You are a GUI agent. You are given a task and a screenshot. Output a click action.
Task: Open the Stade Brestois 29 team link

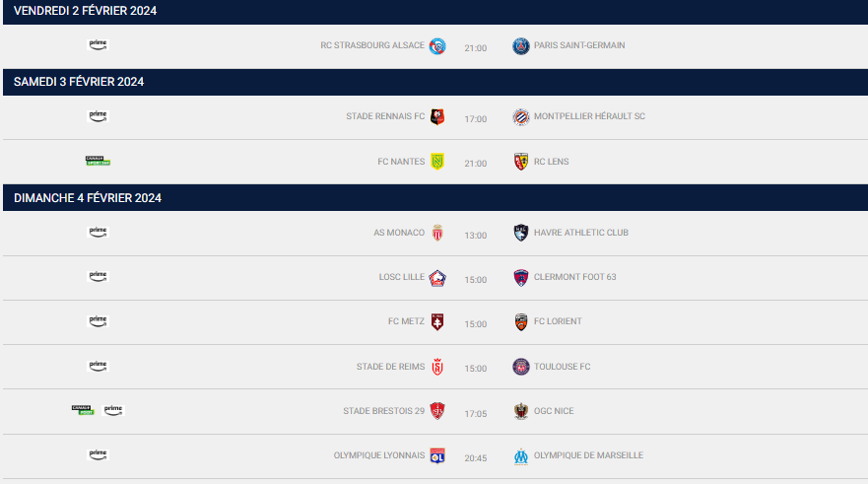tap(383, 411)
